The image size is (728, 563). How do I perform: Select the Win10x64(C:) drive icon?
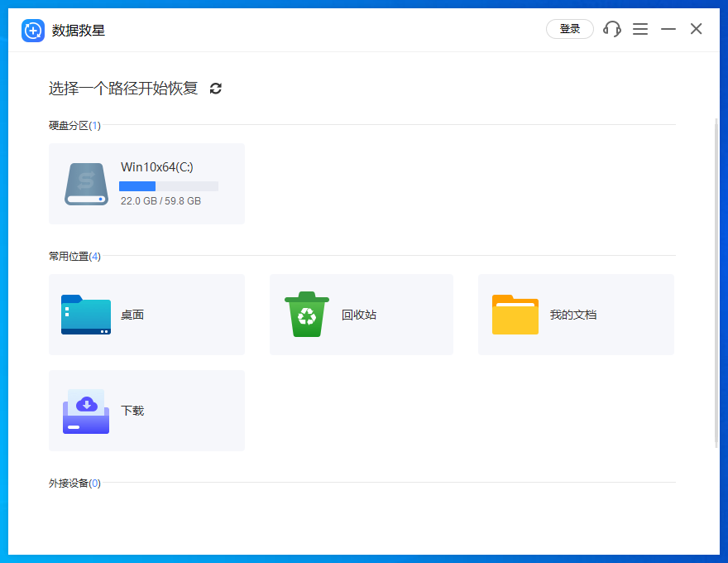(x=86, y=184)
